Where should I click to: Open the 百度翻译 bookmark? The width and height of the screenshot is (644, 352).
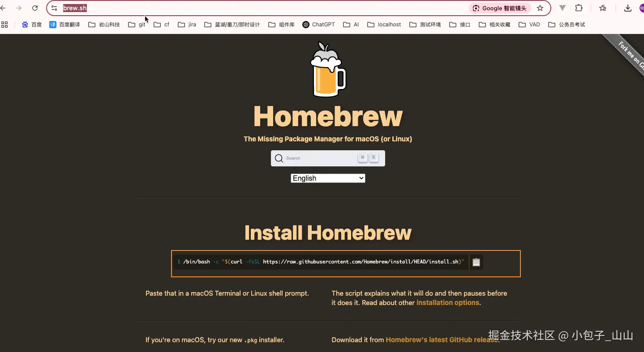pyautogui.click(x=64, y=25)
